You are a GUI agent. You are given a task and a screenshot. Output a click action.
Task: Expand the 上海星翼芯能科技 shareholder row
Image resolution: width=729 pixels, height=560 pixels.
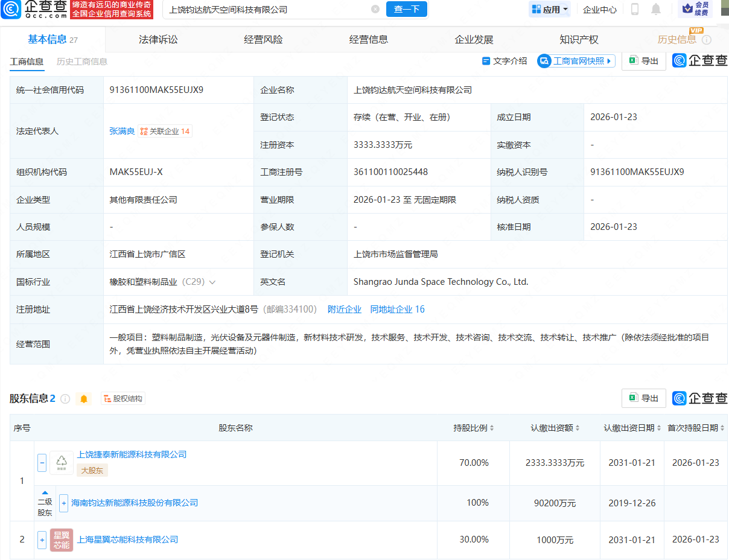point(42,540)
